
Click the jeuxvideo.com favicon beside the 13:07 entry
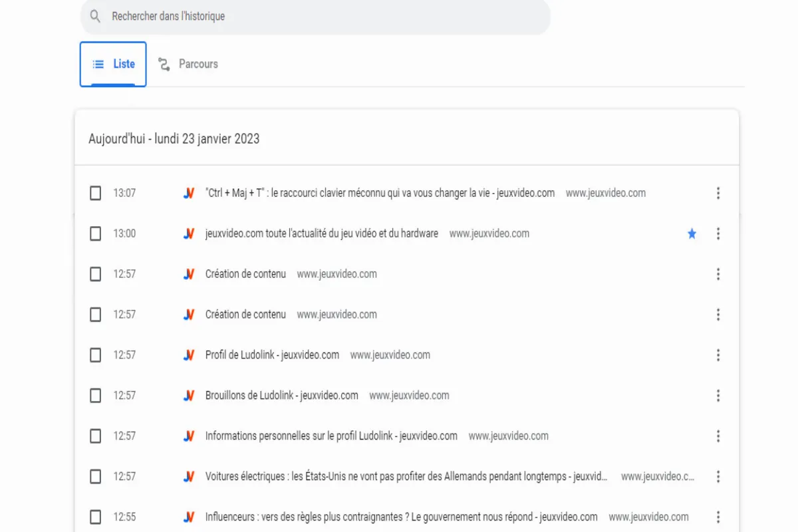[x=189, y=193]
